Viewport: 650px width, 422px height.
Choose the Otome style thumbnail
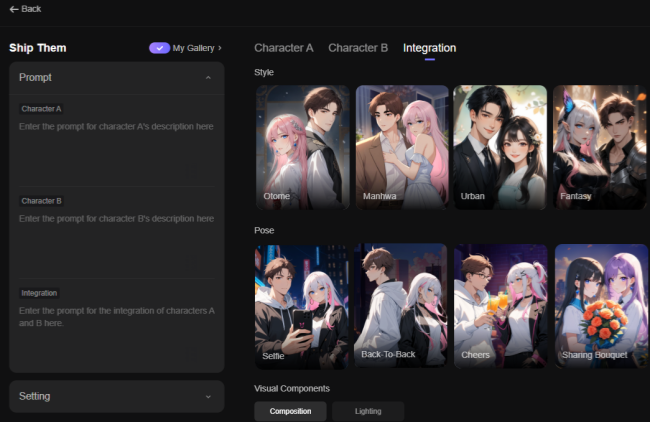point(302,147)
